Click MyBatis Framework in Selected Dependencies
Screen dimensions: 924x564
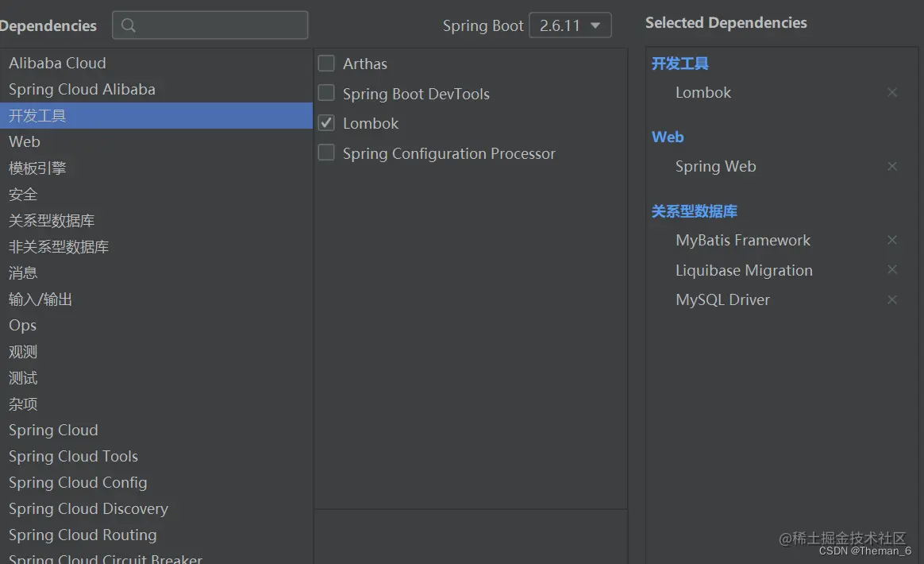(x=743, y=240)
